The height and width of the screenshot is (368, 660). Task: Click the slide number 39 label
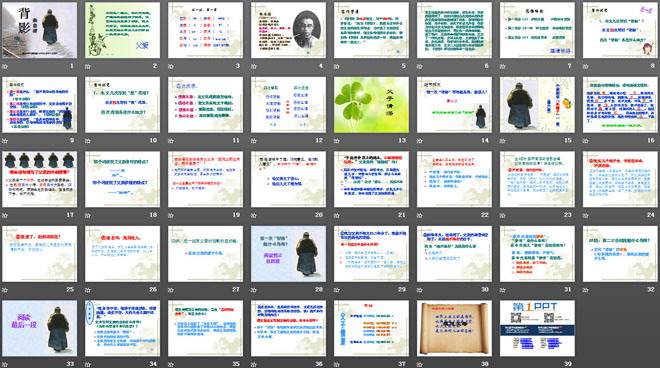point(568,364)
